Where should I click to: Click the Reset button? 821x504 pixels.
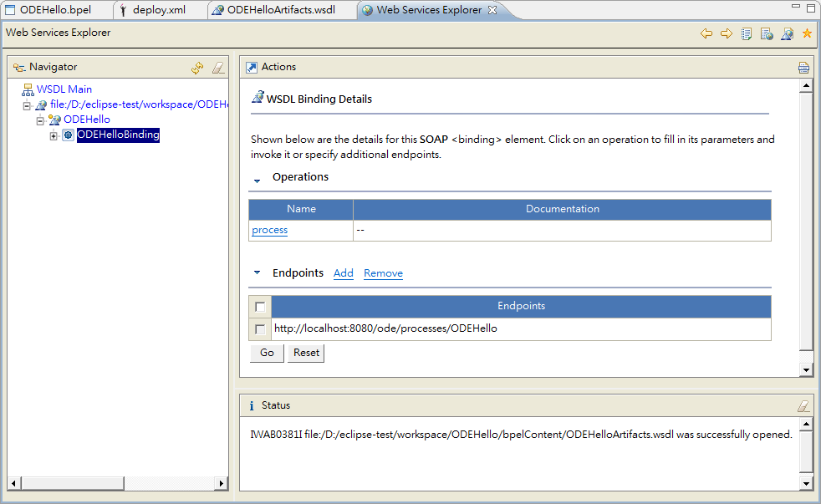click(x=306, y=353)
